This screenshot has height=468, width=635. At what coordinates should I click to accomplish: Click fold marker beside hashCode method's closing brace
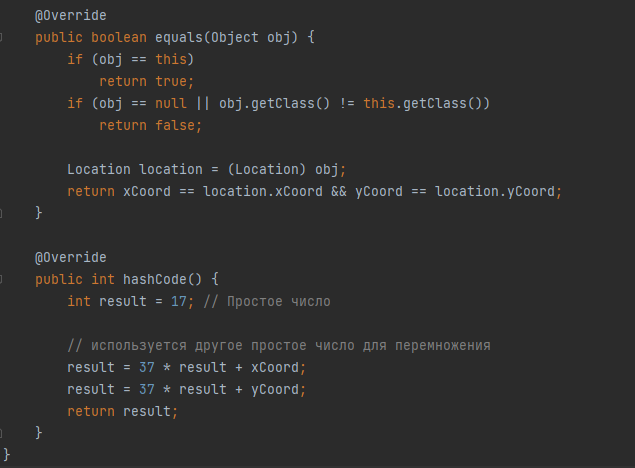1,433
